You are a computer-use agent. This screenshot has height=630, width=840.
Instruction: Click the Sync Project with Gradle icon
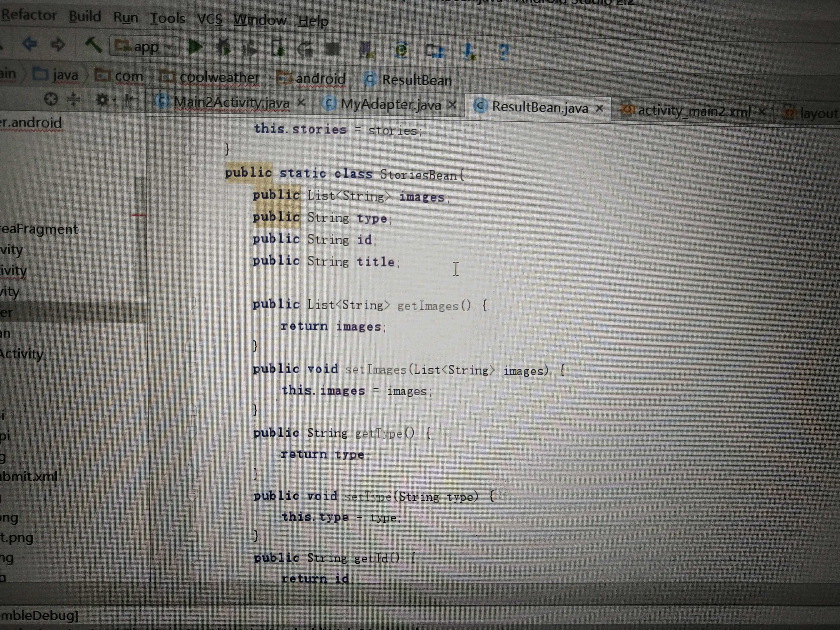pos(401,50)
